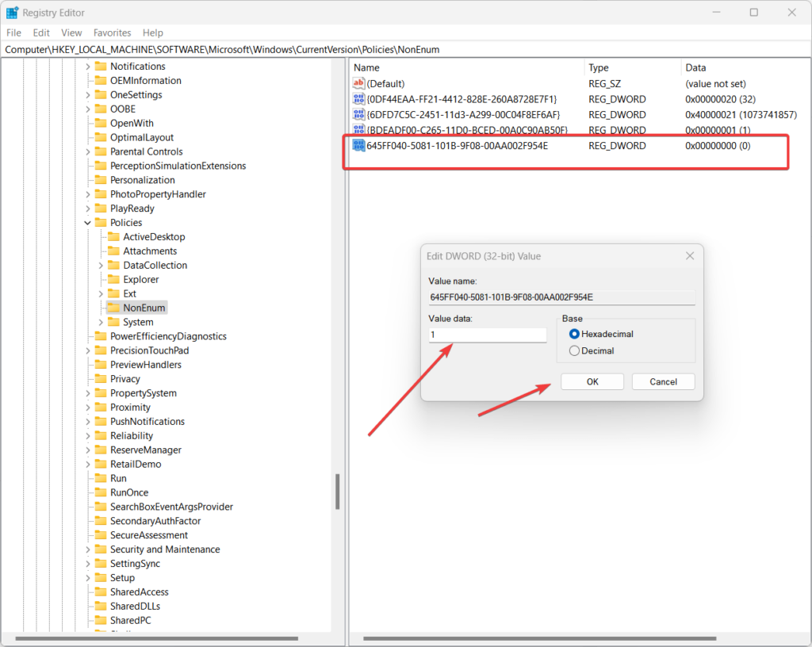Click OK in Edit DWORD dialog

point(592,381)
